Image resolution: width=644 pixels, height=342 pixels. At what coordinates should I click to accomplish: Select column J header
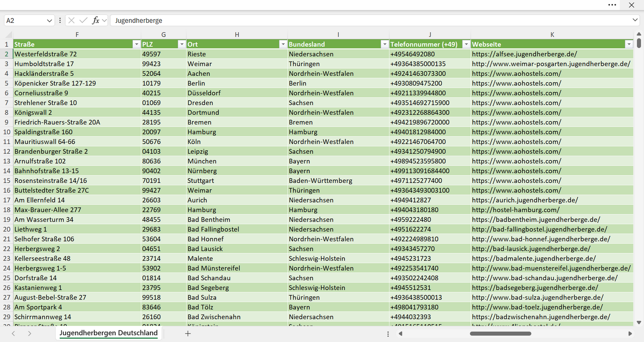(430, 34)
